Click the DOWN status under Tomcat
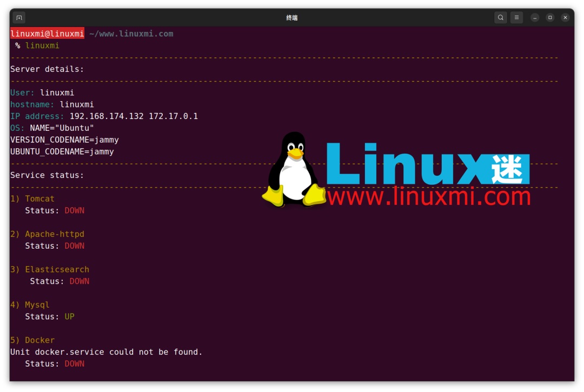Viewport: 584px width, 392px height. coord(75,211)
